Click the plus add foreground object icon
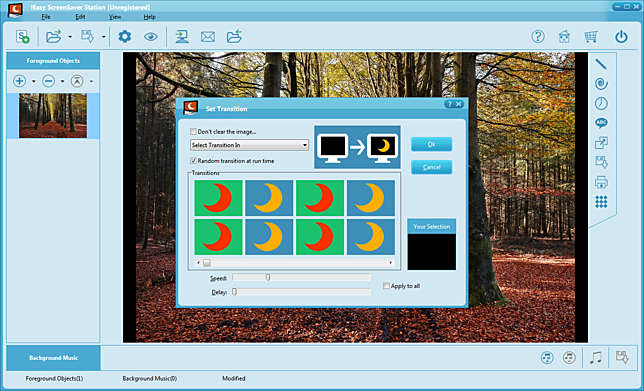This screenshot has width=644, height=391. pyautogui.click(x=19, y=81)
